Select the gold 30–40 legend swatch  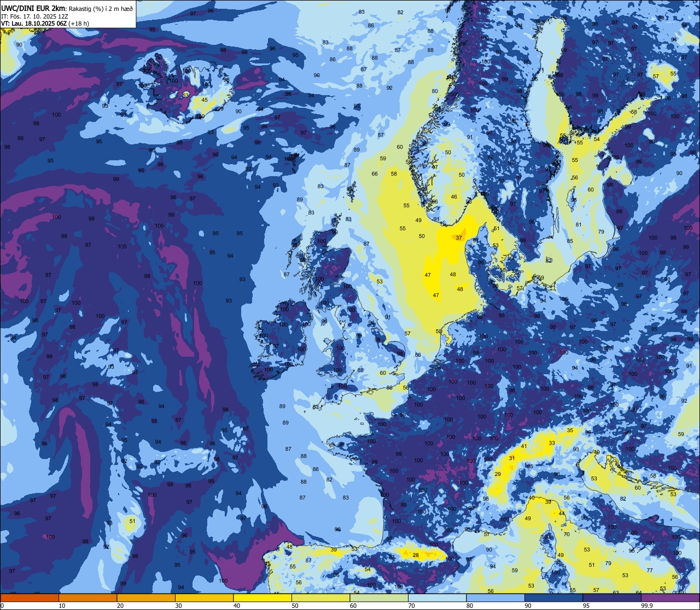point(204,597)
